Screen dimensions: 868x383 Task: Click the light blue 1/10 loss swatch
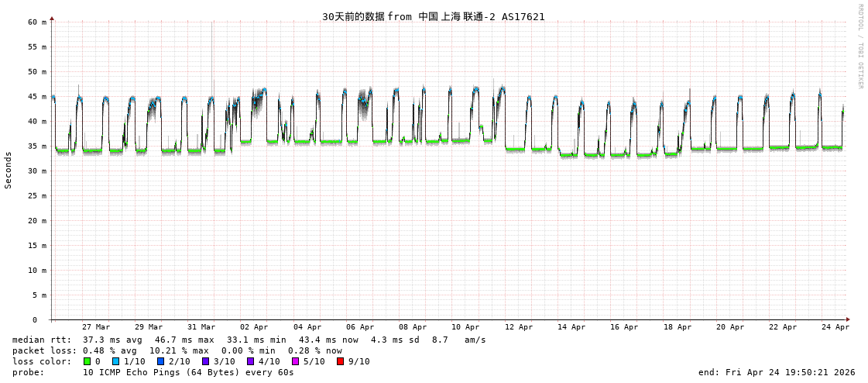coord(115,361)
